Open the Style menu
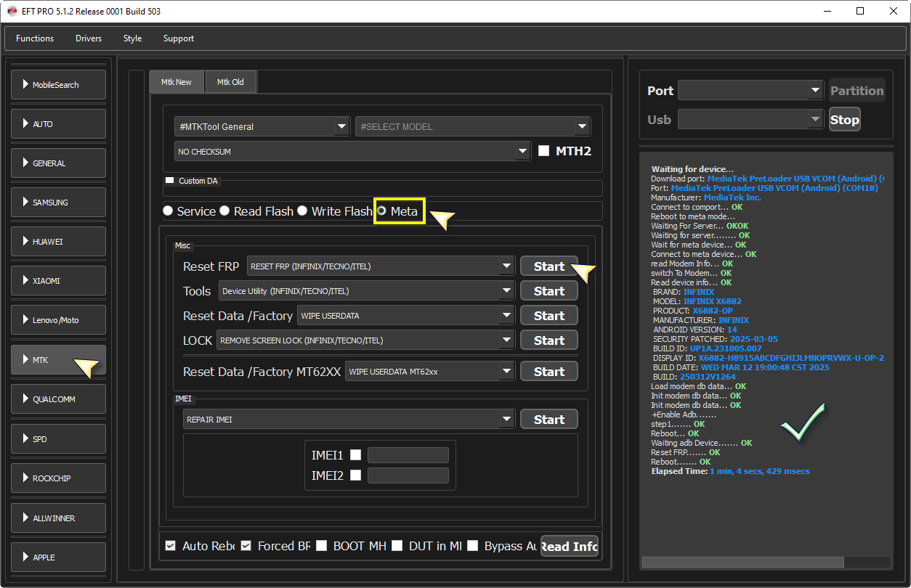 [x=133, y=38]
